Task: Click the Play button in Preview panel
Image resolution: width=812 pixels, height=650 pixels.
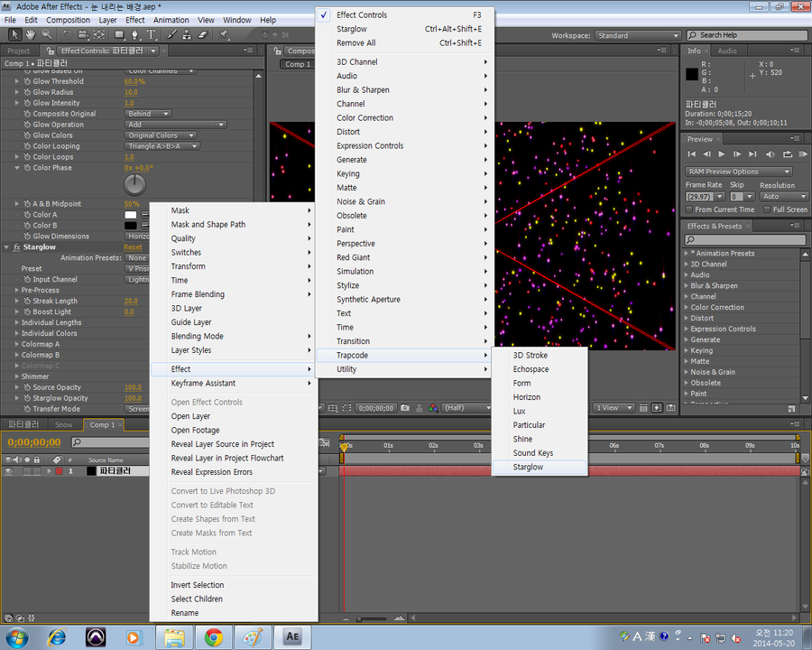Action: click(x=722, y=154)
